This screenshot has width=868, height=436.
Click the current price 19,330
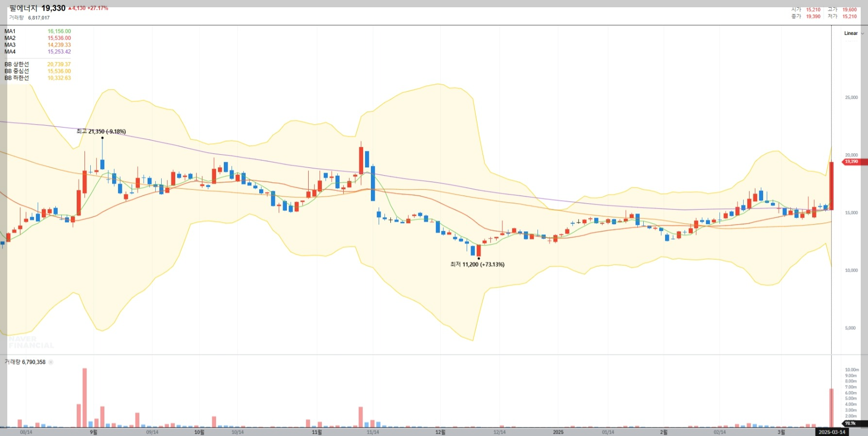[x=53, y=8]
